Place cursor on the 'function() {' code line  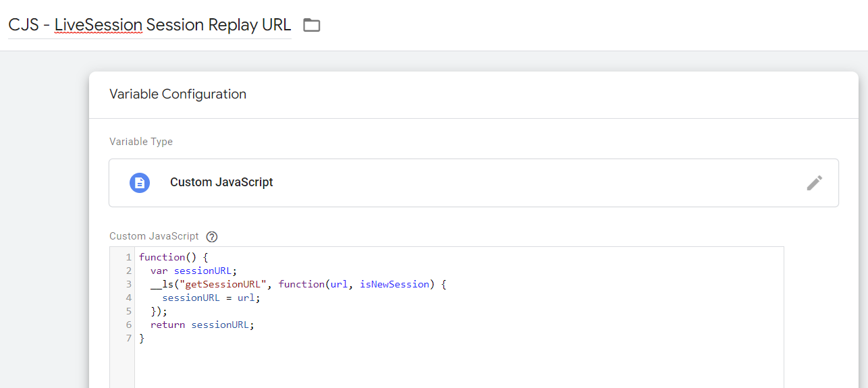pyautogui.click(x=173, y=257)
